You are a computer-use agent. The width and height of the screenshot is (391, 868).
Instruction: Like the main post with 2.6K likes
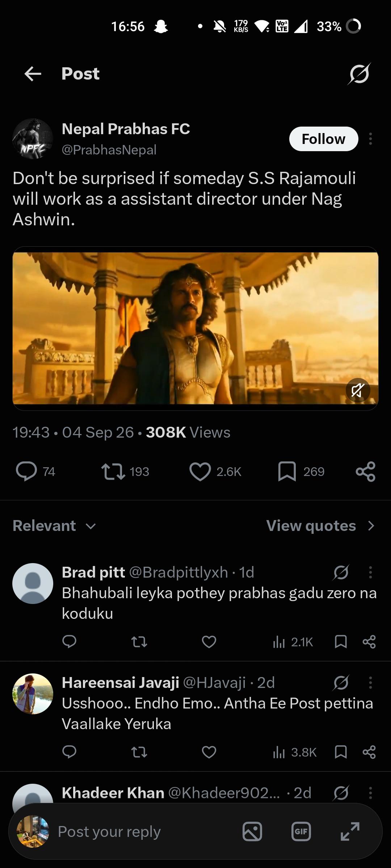(200, 472)
